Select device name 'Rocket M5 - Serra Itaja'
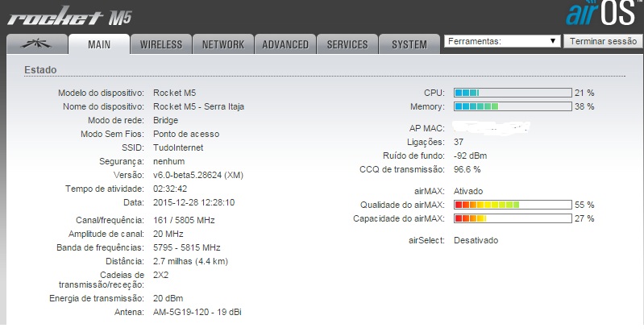Image resolution: width=644 pixels, height=332 pixels. pos(199,106)
